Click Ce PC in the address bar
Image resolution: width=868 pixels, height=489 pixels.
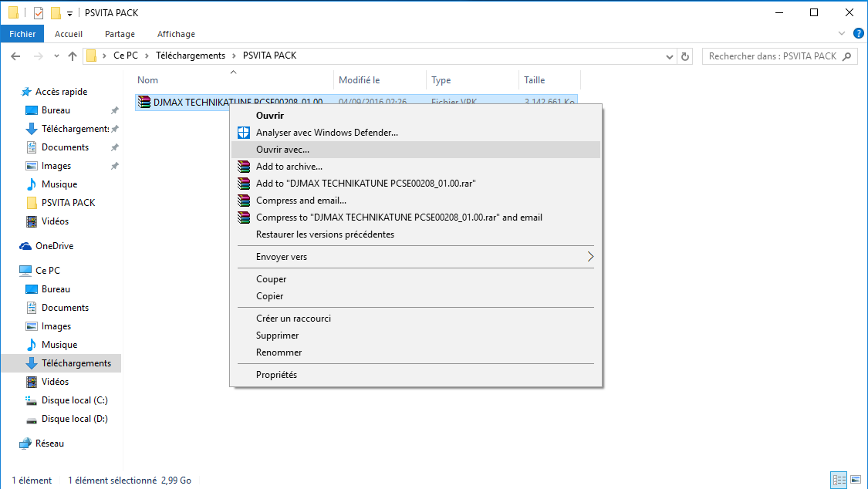coord(126,56)
